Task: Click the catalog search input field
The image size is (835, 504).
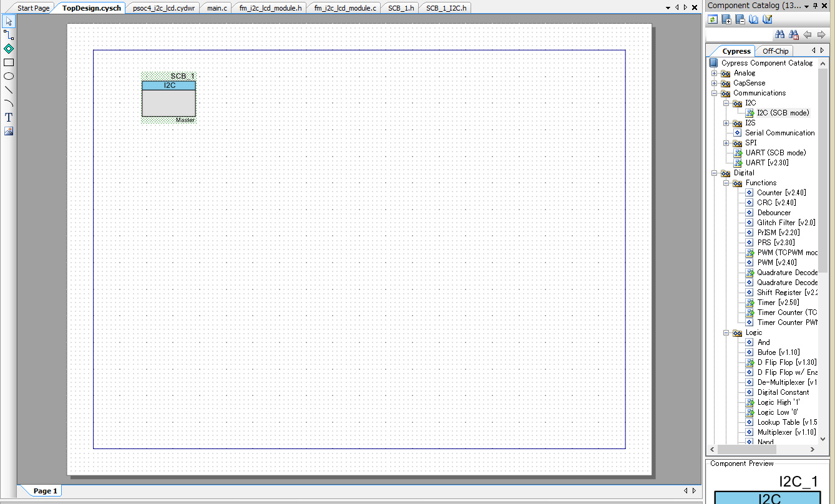Action: pyautogui.click(x=739, y=35)
